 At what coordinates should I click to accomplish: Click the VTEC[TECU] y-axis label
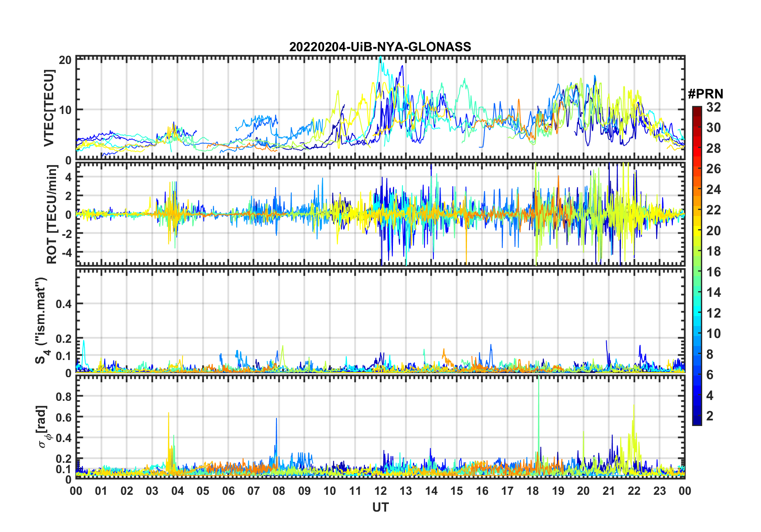pos(49,108)
